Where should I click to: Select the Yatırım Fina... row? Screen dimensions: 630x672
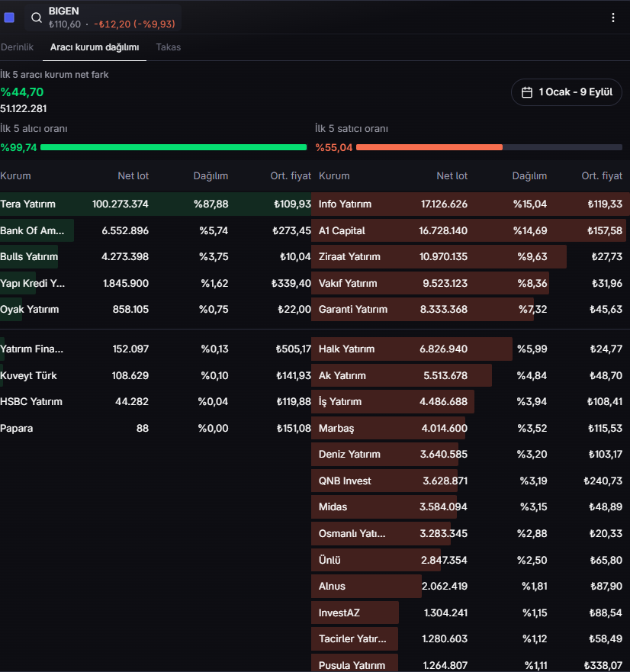(156, 349)
